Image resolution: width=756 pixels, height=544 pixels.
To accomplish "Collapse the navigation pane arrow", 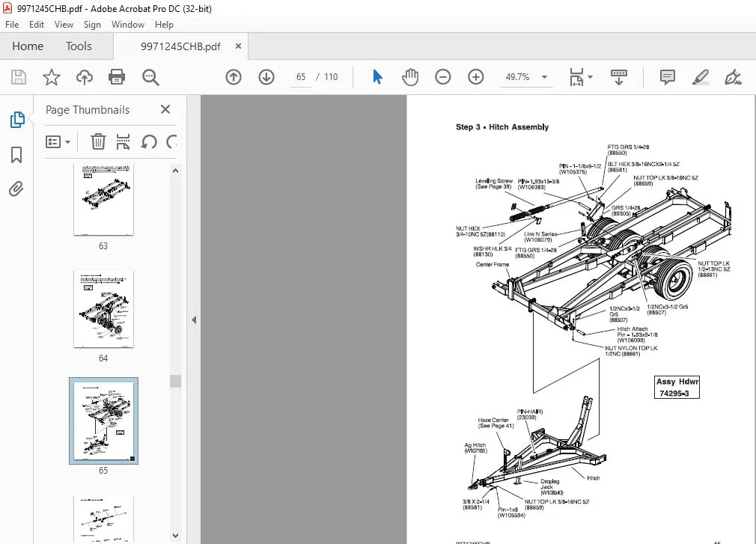I will click(x=194, y=320).
